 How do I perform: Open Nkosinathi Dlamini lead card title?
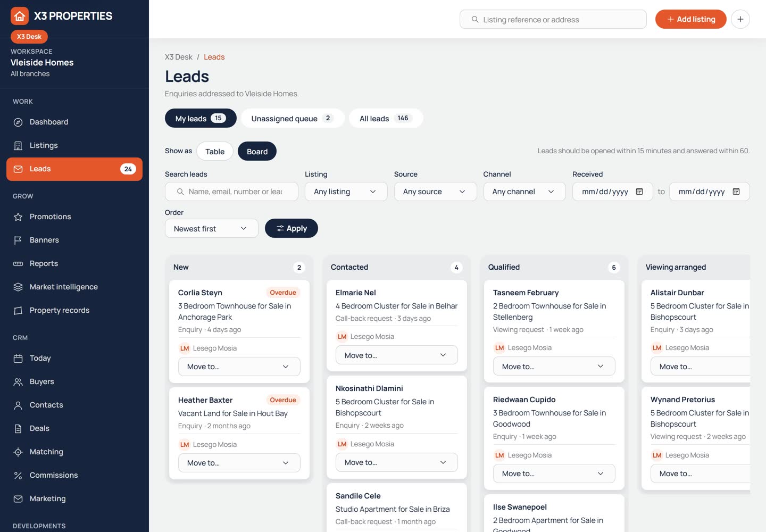coord(369,388)
